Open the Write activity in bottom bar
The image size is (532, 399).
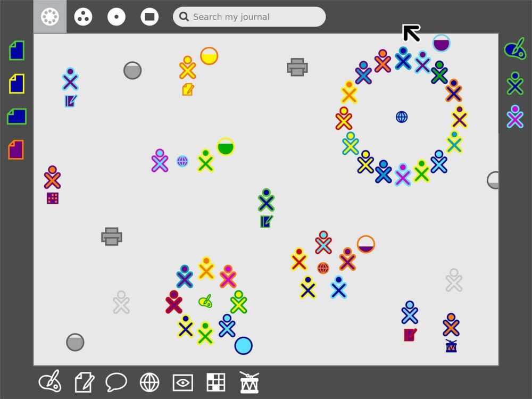(84, 382)
